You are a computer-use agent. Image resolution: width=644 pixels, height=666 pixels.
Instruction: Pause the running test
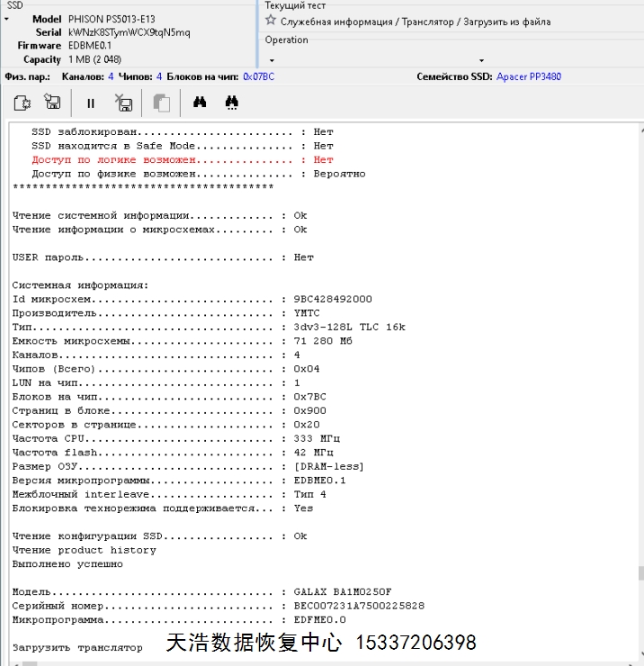pos(91,103)
